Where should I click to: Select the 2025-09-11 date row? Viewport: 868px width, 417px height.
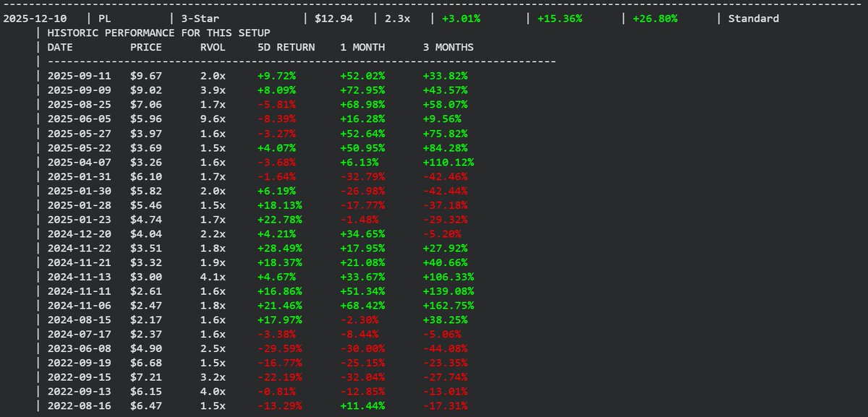[79, 76]
